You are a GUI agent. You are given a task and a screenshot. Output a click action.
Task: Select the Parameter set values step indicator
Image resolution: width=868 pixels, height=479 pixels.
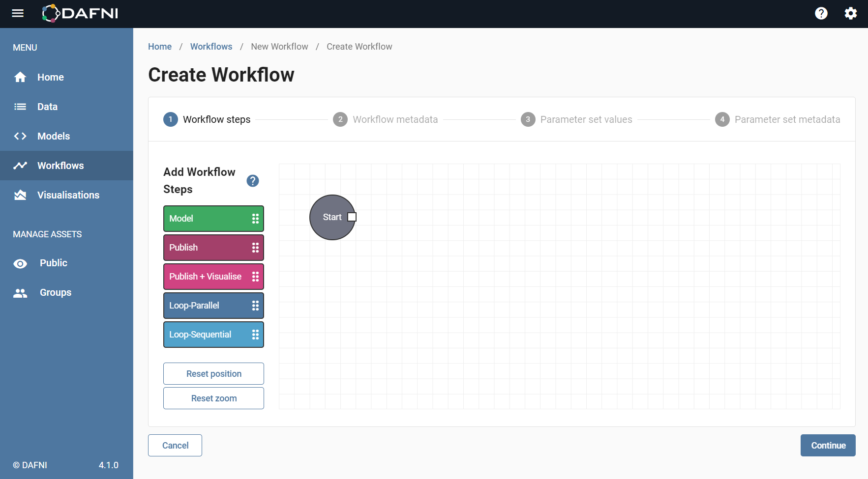point(528,119)
